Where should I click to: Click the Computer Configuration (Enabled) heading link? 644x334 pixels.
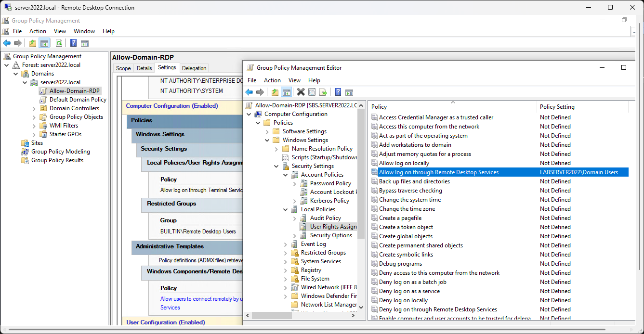[172, 106]
